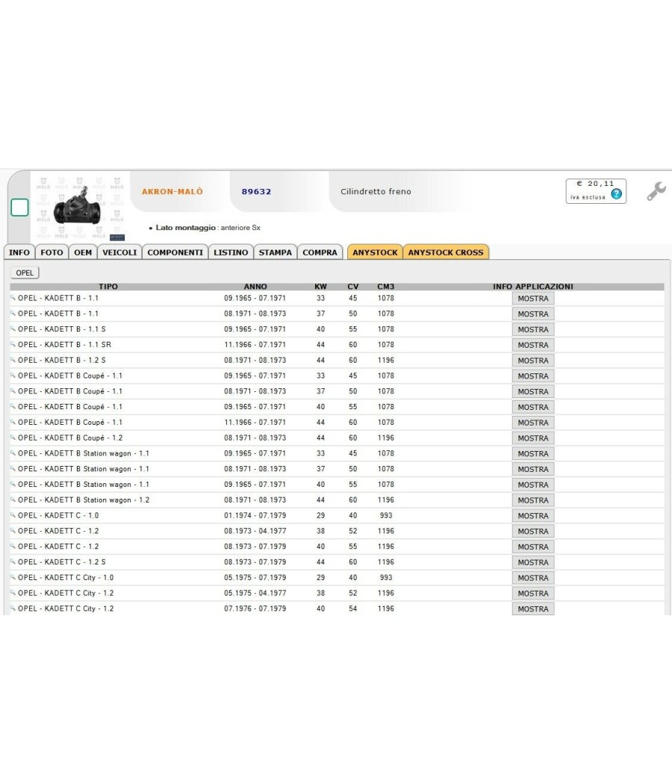Screen dimensions: 672x784
Task: Click magnifier icon for Station wagon 1.1 40 kW
Action: (x=13, y=484)
